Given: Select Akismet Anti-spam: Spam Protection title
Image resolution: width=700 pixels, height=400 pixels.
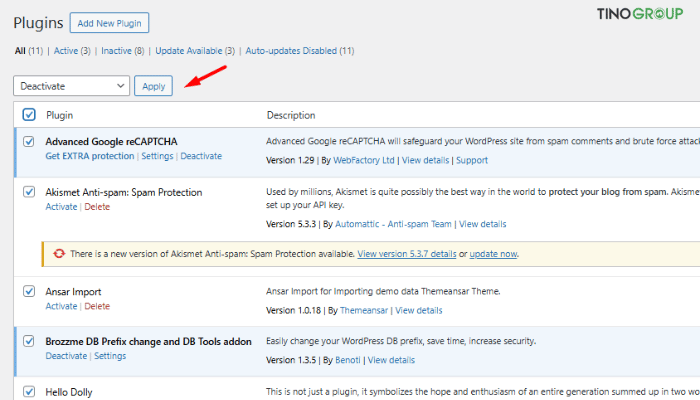Looking at the screenshot, I should pyautogui.click(x=124, y=192).
